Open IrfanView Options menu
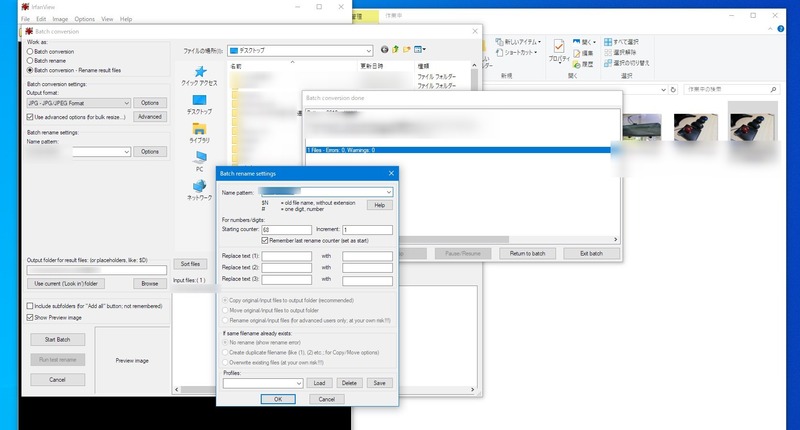This screenshot has width=800, height=430. [85, 19]
